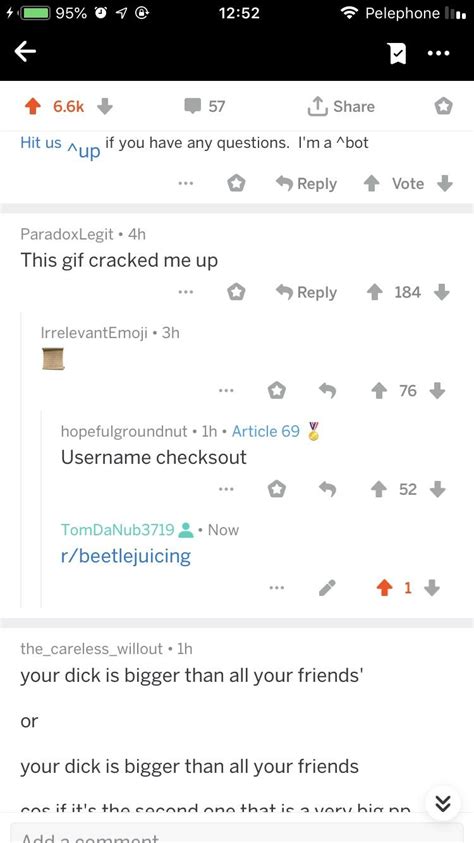Tap the bookmark saved icon in header
Viewport: 474px width, 843px height.
coord(396,53)
